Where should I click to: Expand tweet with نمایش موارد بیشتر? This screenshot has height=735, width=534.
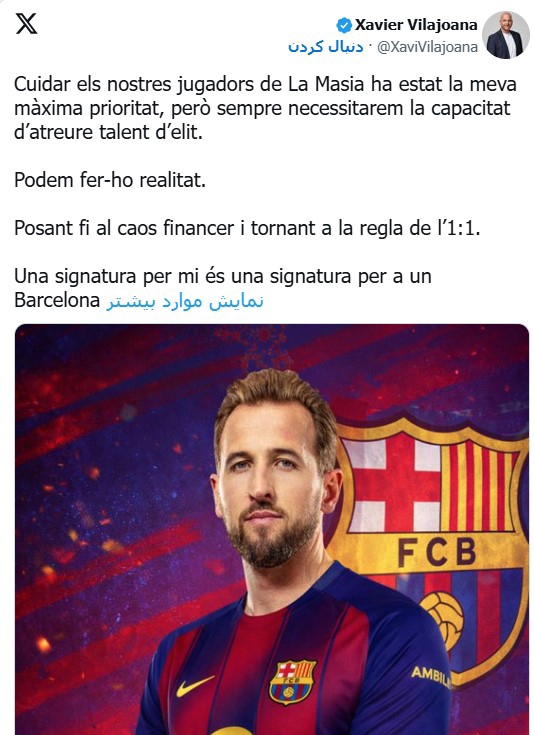[185, 300]
